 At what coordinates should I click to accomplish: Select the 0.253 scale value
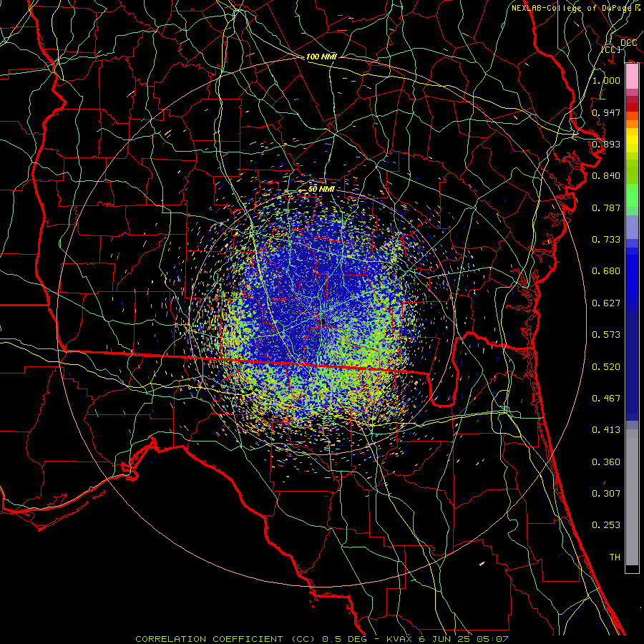(606, 525)
